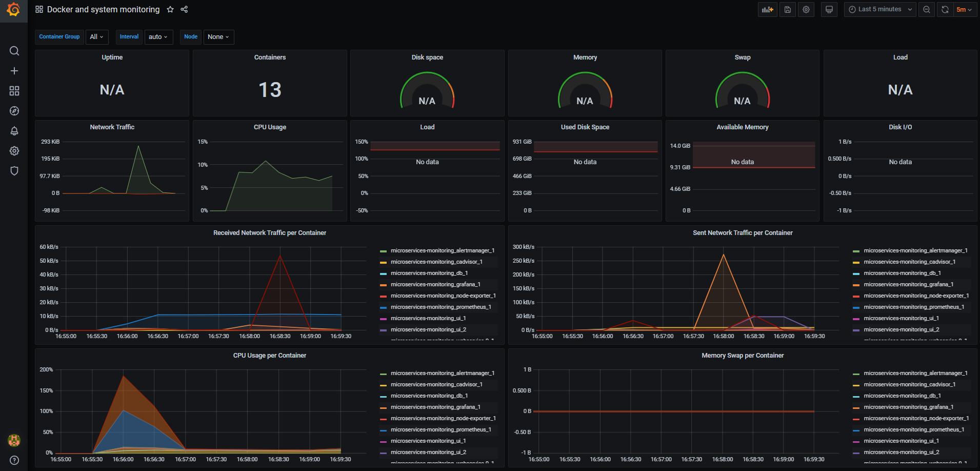Screen dimensions: 980x471
Task: Click the Add panel icon
Action: click(767, 9)
